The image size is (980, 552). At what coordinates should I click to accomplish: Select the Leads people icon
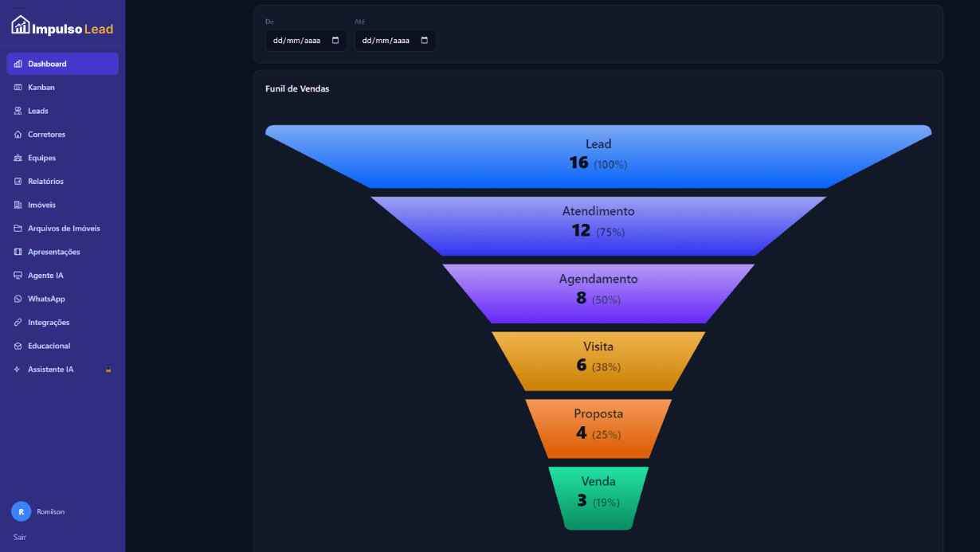pyautogui.click(x=18, y=111)
